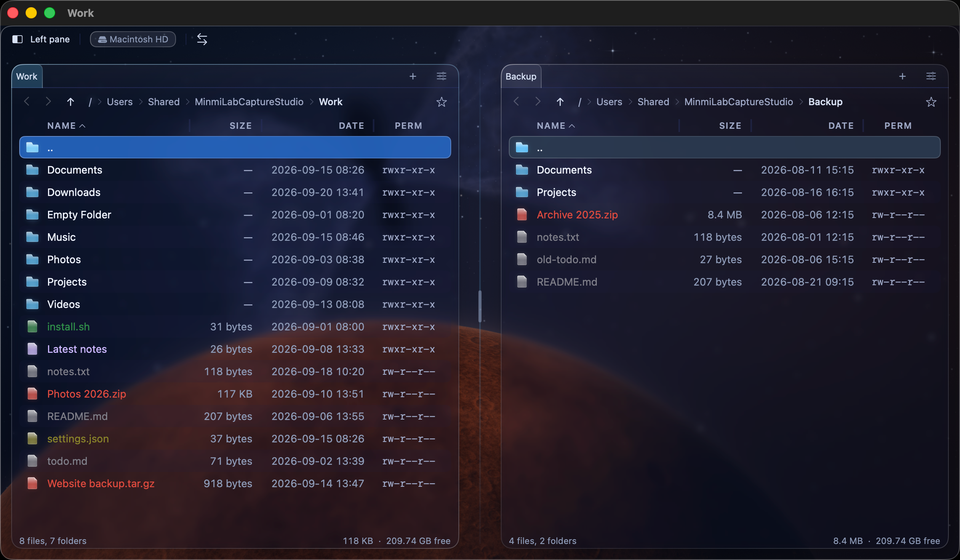This screenshot has width=960, height=560.
Task: Favorite the Backup folder with star icon
Action: 931,102
